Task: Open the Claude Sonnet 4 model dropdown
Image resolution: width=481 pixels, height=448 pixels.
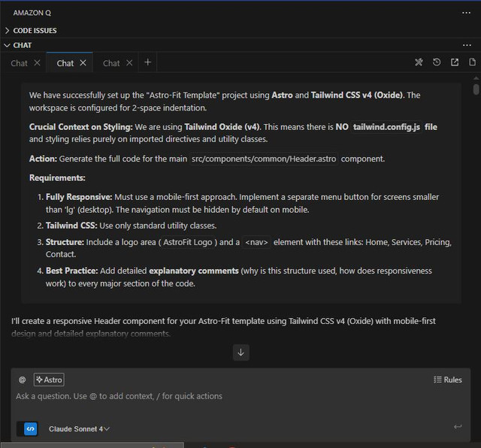Action: tap(79, 429)
